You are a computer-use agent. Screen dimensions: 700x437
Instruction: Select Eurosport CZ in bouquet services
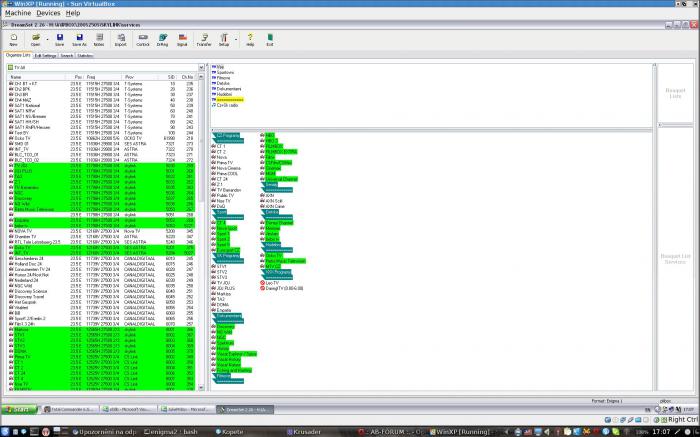pyautogui.click(x=228, y=250)
